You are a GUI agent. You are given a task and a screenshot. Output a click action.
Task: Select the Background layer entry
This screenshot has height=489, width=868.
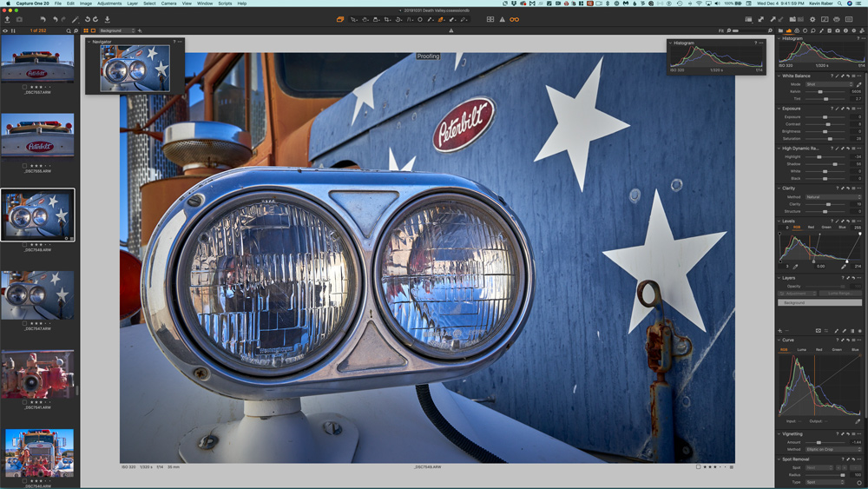(x=820, y=302)
